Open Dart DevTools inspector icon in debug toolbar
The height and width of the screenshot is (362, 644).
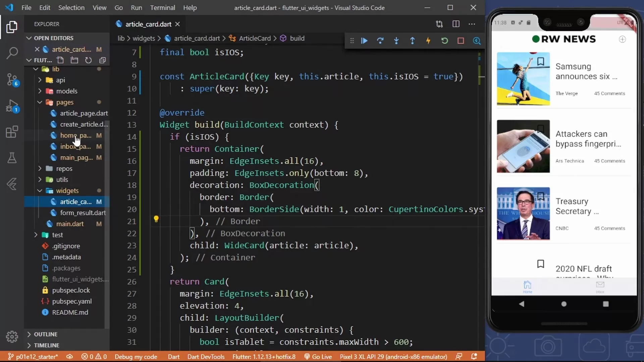pos(477,41)
